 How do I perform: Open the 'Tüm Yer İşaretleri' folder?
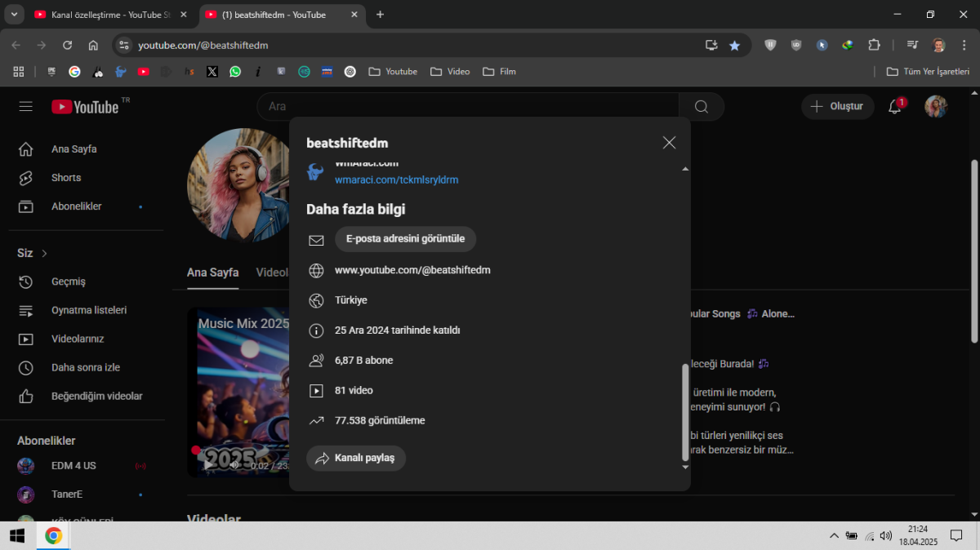929,72
